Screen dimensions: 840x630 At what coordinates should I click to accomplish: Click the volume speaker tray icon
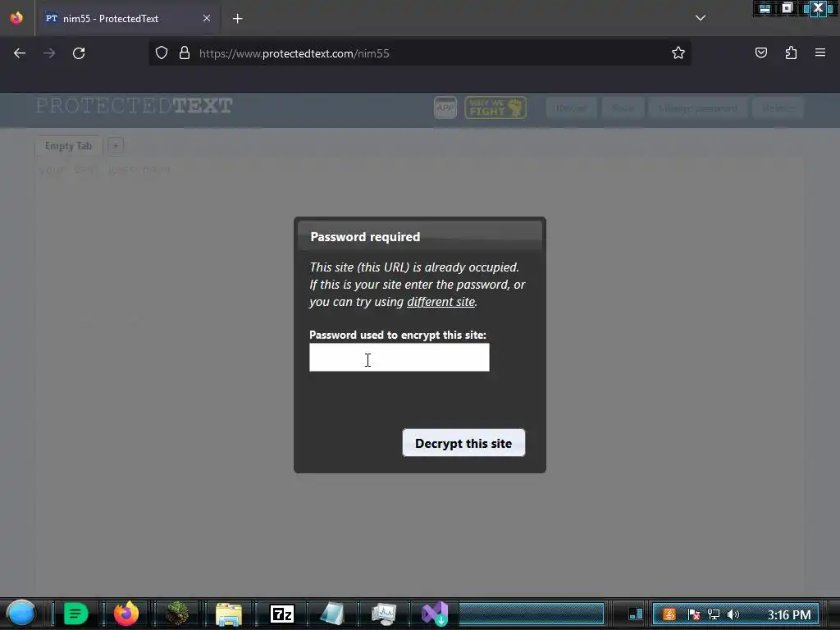click(x=733, y=614)
